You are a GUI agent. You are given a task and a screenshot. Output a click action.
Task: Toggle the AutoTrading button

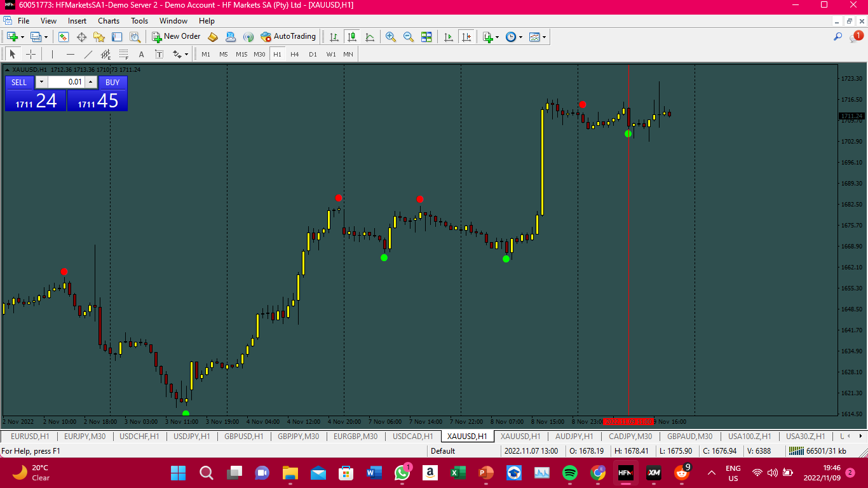[288, 37]
